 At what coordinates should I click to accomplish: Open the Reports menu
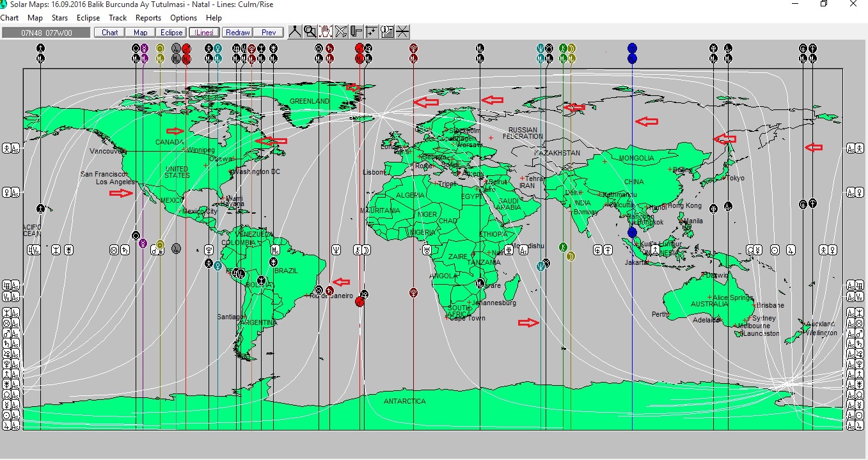(x=148, y=18)
